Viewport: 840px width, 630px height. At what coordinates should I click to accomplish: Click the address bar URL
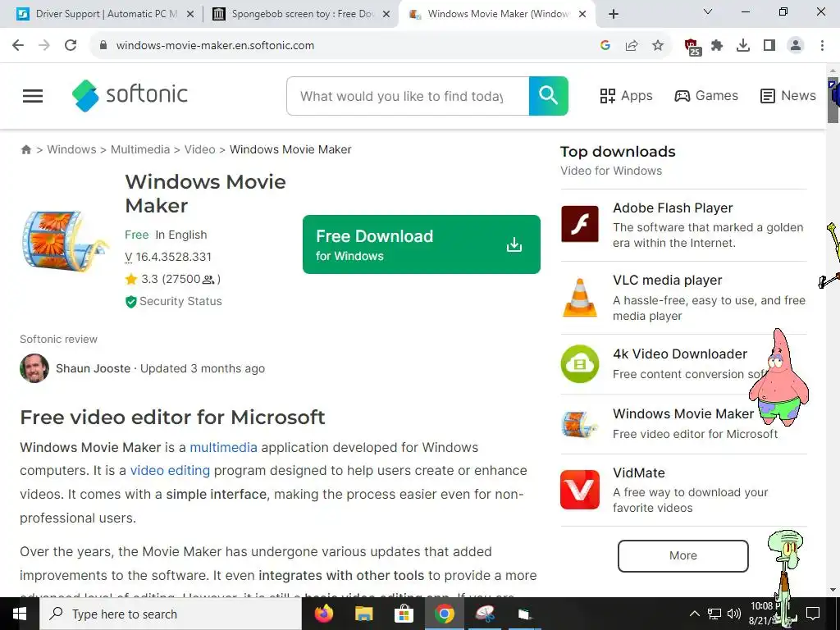[x=215, y=46]
